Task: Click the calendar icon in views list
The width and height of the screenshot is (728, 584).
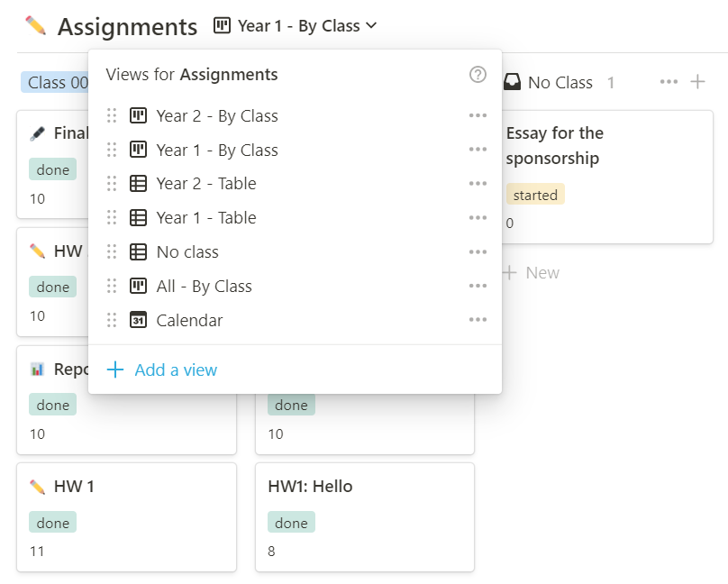Action: point(138,320)
